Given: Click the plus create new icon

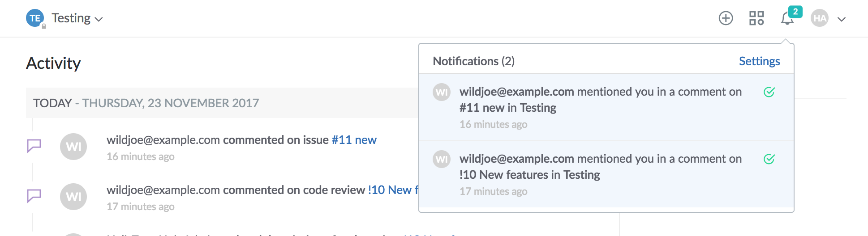Looking at the screenshot, I should click(x=726, y=18).
